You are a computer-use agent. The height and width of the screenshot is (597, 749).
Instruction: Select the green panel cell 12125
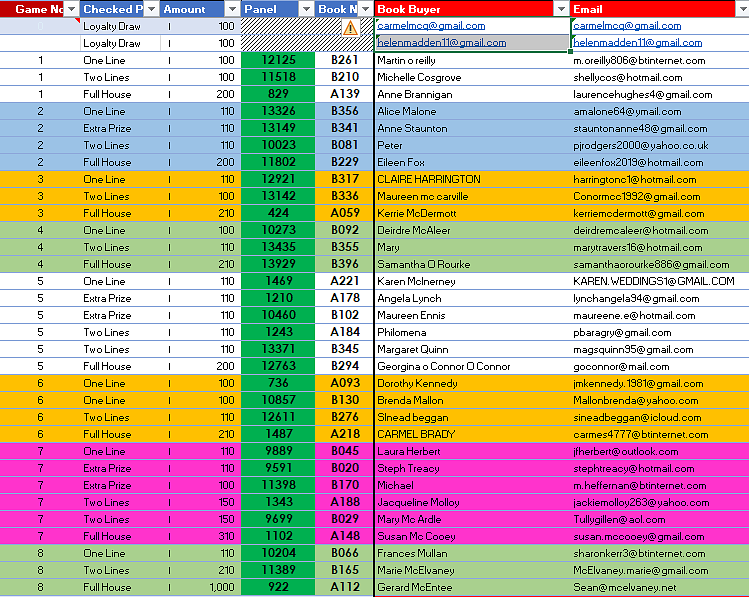click(x=278, y=60)
